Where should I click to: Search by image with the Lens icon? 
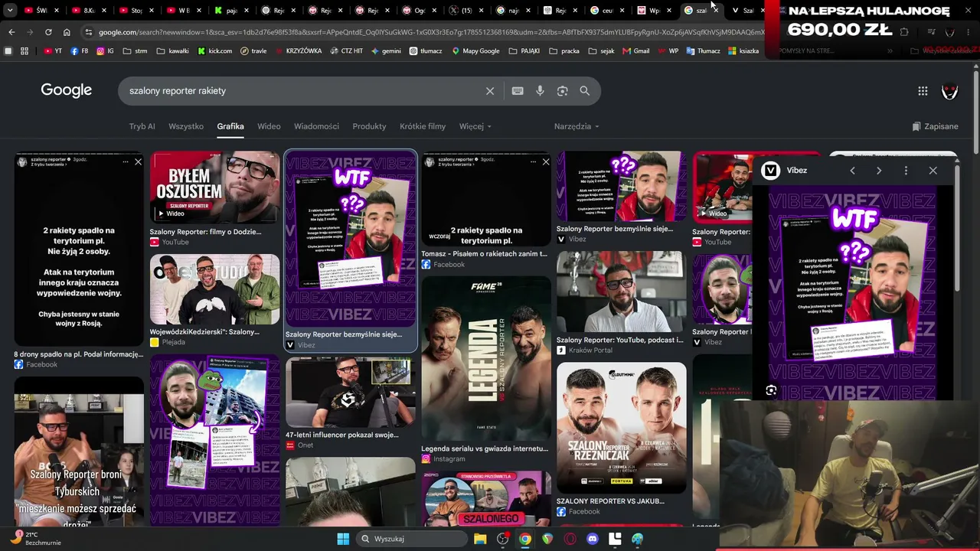click(x=562, y=91)
